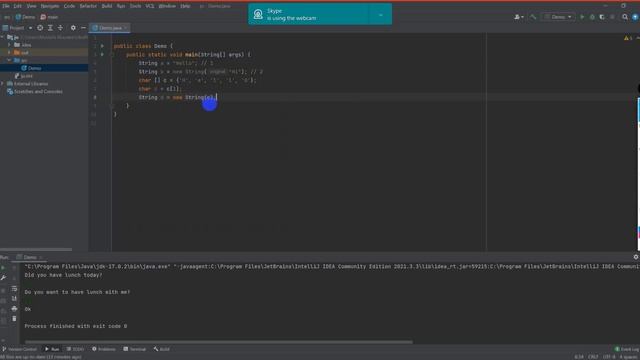Open the Navigate menu

click(50, 6)
